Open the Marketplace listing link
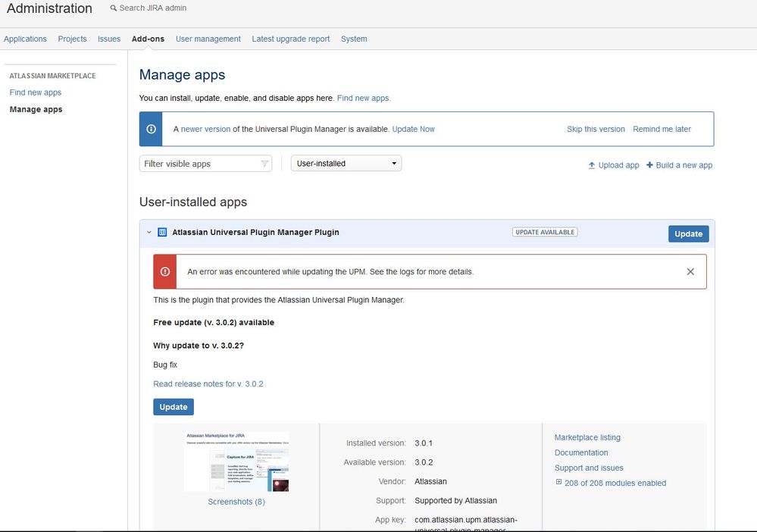The width and height of the screenshot is (757, 532). (x=587, y=437)
